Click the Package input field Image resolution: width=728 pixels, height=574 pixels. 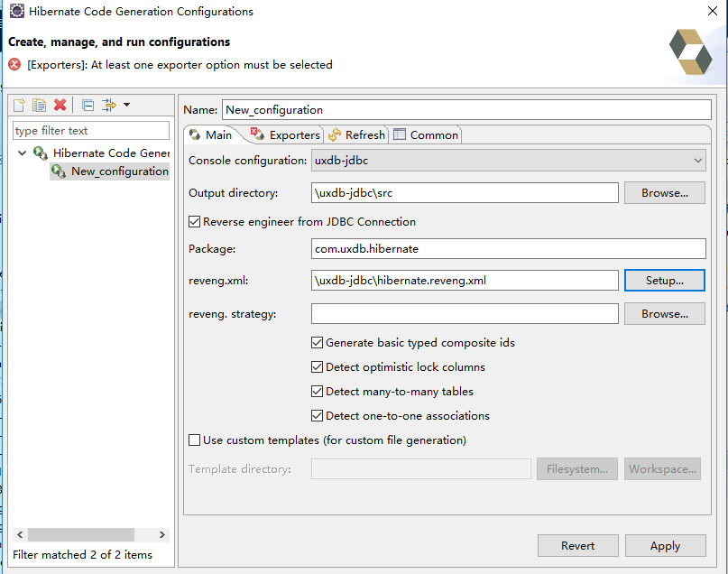pos(508,248)
